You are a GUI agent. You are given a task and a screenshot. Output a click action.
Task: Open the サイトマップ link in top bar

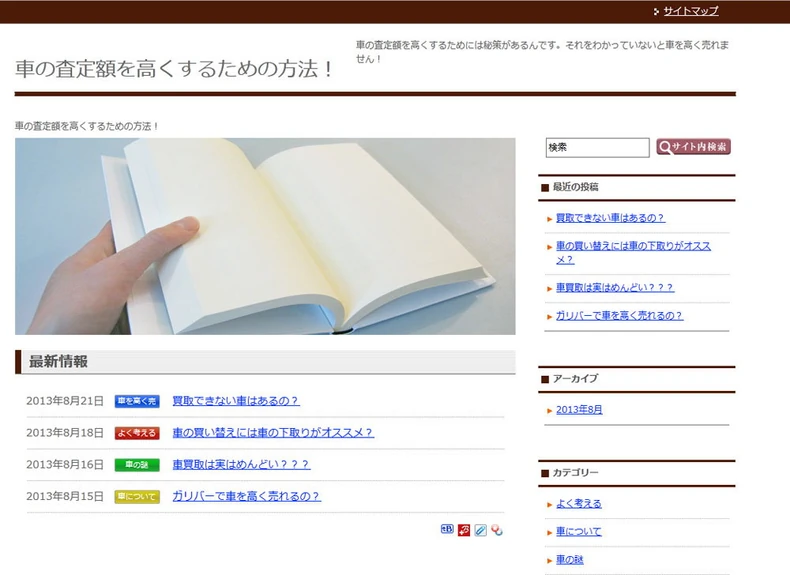690,11
